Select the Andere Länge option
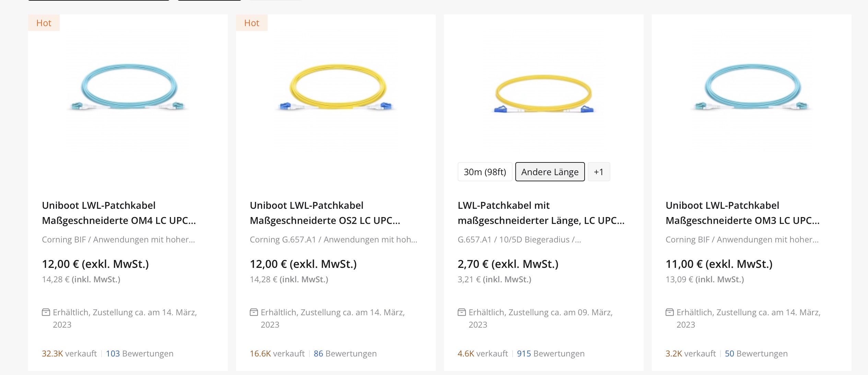This screenshot has height=375, width=868. point(550,172)
